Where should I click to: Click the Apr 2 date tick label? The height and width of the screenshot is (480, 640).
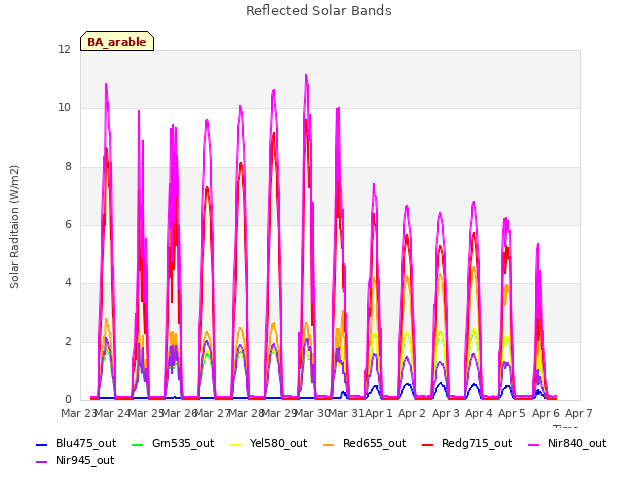[x=412, y=413]
